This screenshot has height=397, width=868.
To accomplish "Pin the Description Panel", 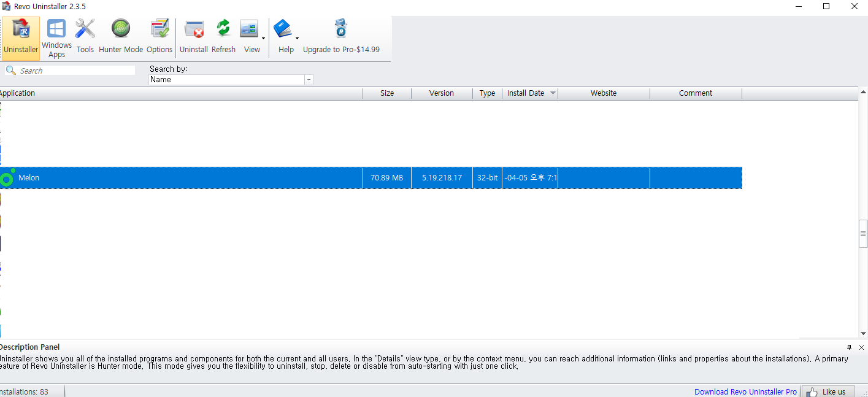I will [849, 347].
